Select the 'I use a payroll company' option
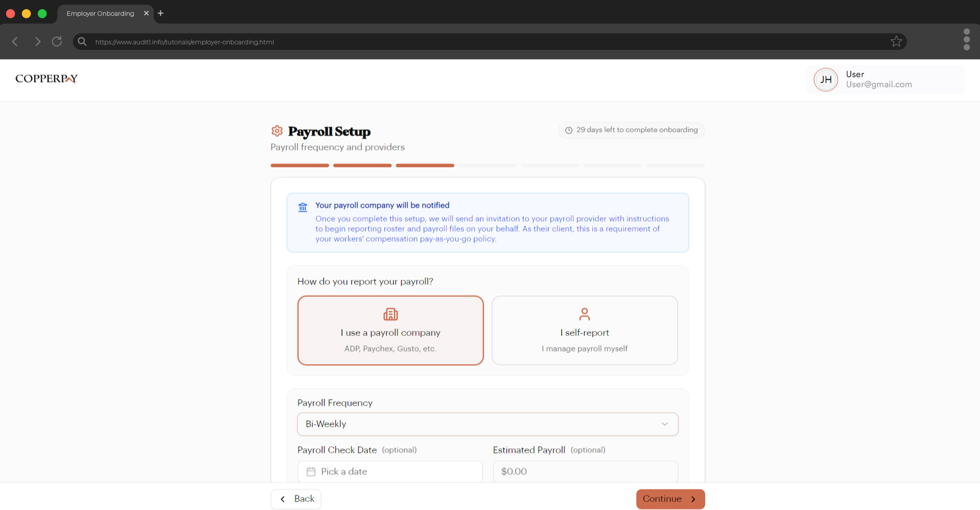Image resolution: width=980 pixels, height=510 pixels. click(x=390, y=330)
